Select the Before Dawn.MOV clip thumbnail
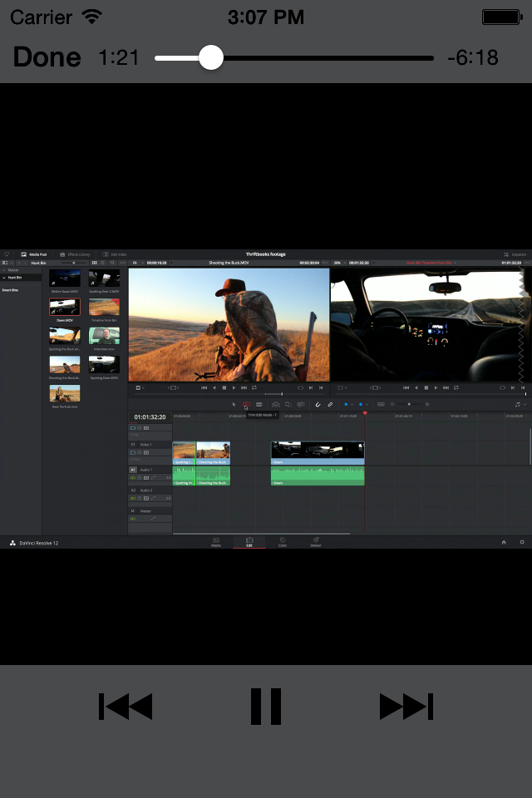This screenshot has width=532, height=798. (65, 278)
